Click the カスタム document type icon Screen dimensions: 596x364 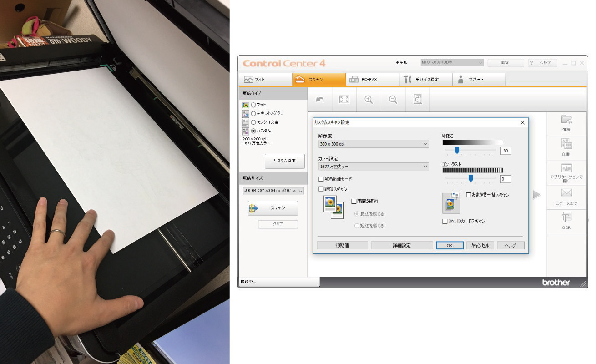pyautogui.click(x=246, y=131)
